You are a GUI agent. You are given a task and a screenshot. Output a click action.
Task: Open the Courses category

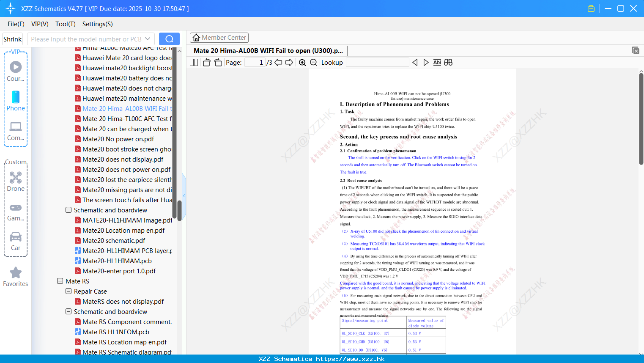16,71
